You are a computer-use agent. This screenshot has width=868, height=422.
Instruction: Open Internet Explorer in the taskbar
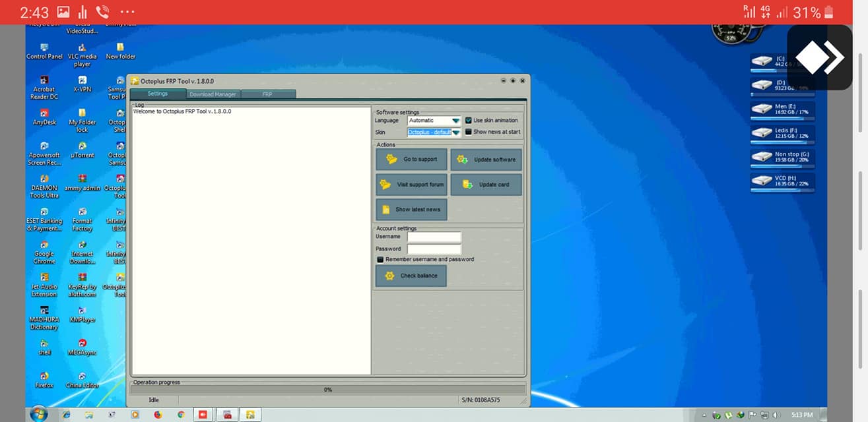(66, 415)
